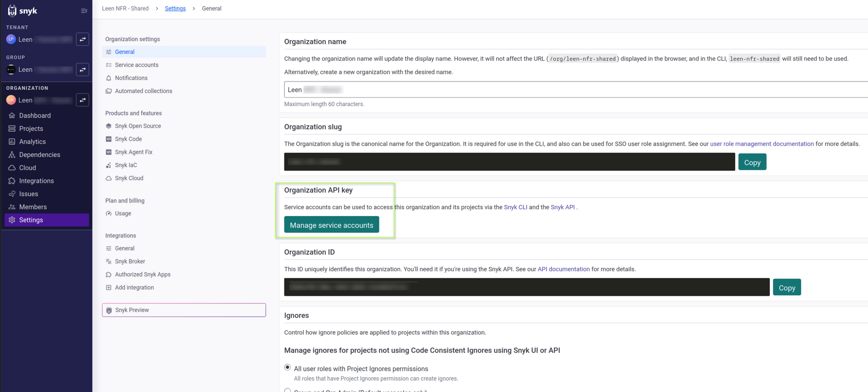The height and width of the screenshot is (392, 868).
Task: Open Projects from the sidebar icon
Action: pos(12,128)
